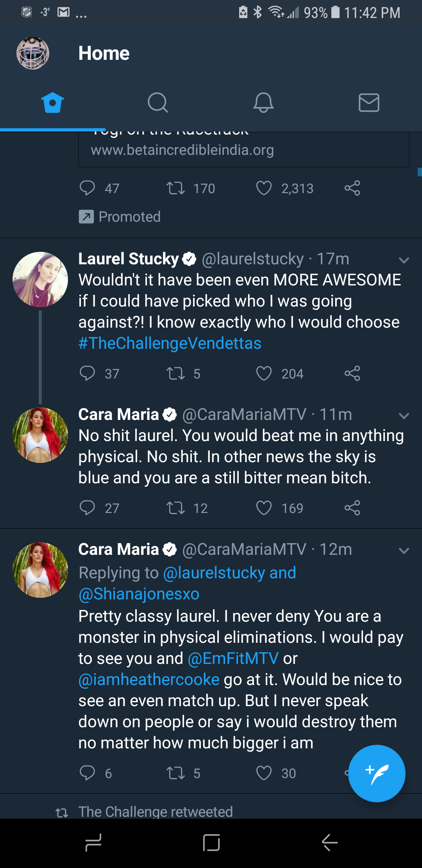Share the promoted tweet with 2,313 likes
The height and width of the screenshot is (868, 422).
[352, 188]
